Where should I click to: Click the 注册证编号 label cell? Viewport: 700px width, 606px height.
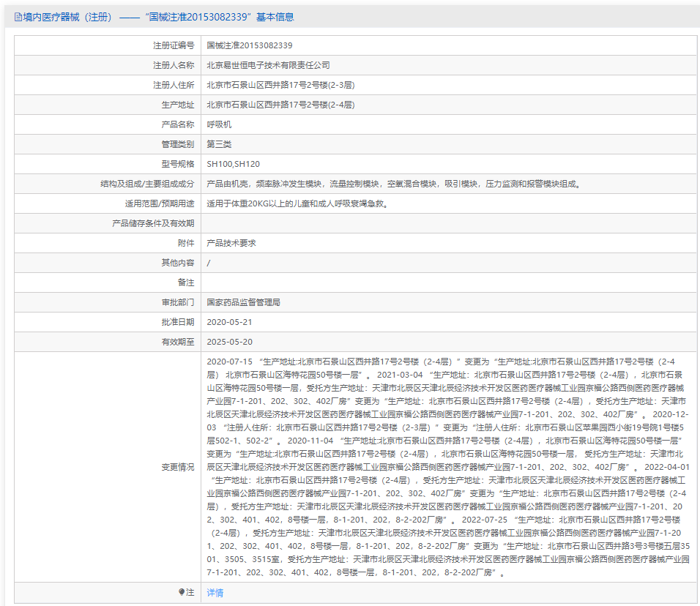tap(174, 45)
